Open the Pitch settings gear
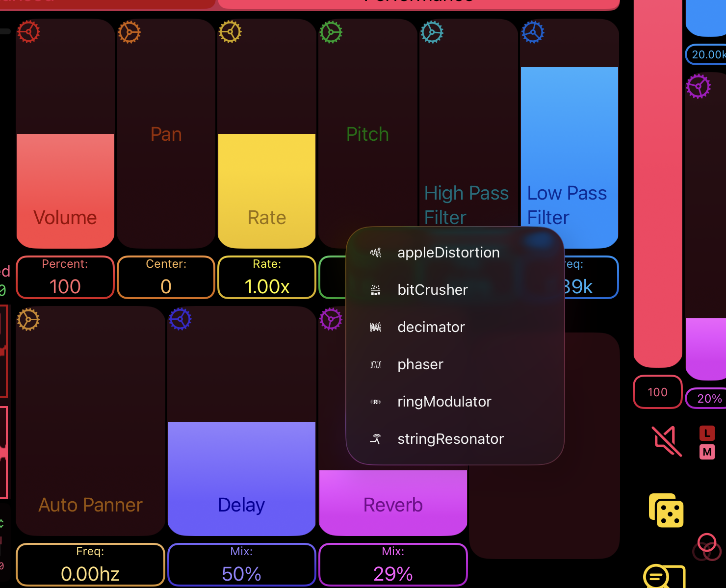726x588 pixels. tap(331, 32)
